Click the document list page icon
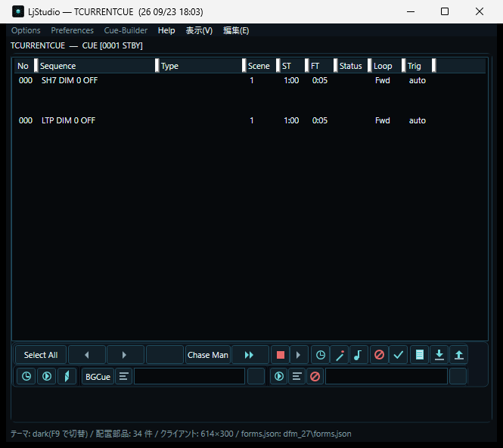Screen dimensions: 503x448 (x=419, y=355)
